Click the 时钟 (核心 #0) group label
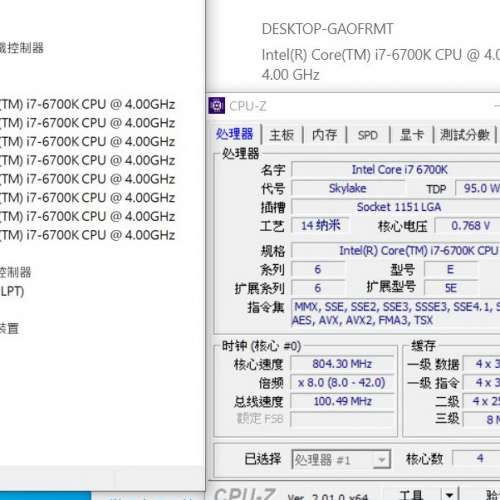 point(261,346)
